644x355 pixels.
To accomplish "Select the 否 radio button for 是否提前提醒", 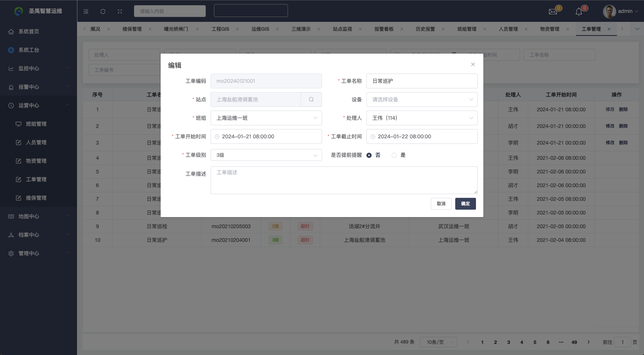I will click(x=369, y=155).
